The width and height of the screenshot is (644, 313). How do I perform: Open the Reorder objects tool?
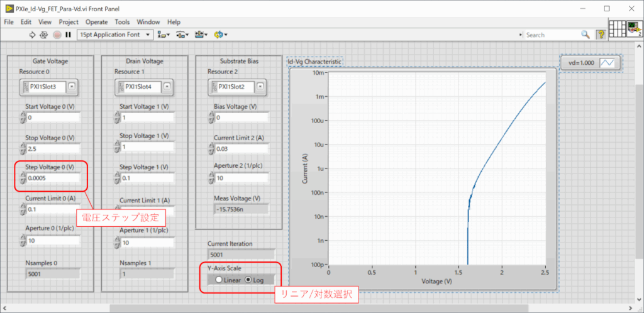(x=221, y=35)
